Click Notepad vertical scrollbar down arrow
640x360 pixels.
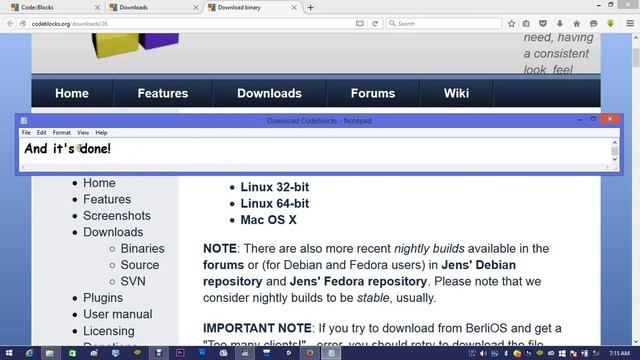(x=615, y=160)
